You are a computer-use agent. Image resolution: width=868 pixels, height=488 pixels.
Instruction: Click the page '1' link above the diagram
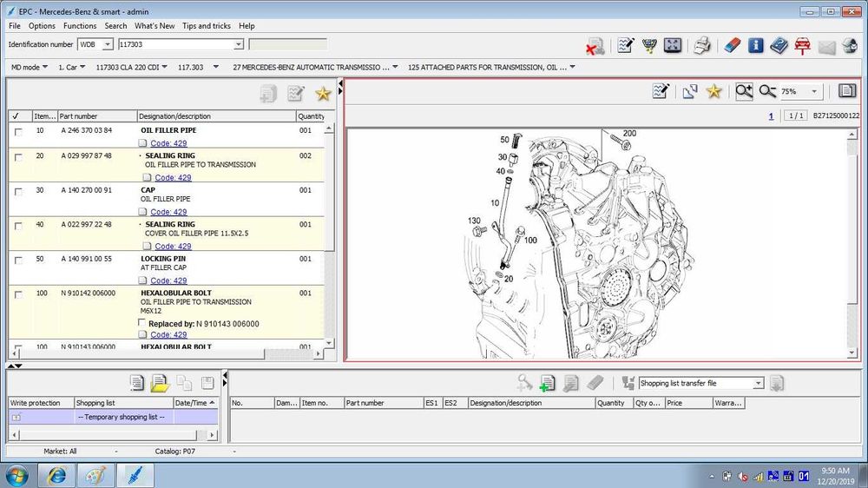coord(770,115)
